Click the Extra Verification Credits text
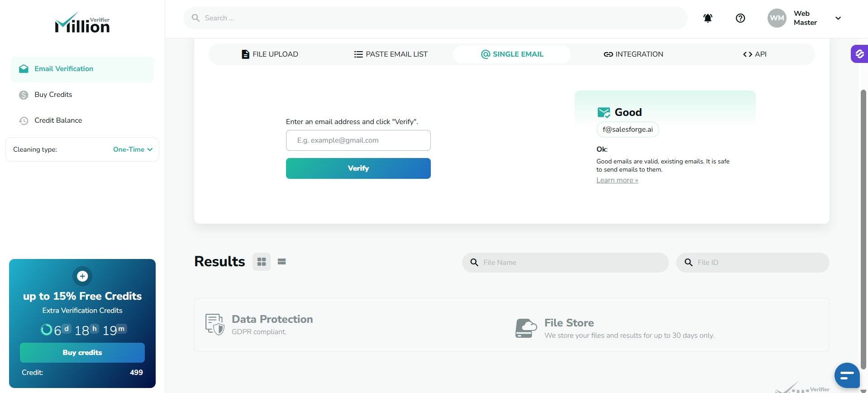Image resolution: width=868 pixels, height=393 pixels. pos(82,311)
